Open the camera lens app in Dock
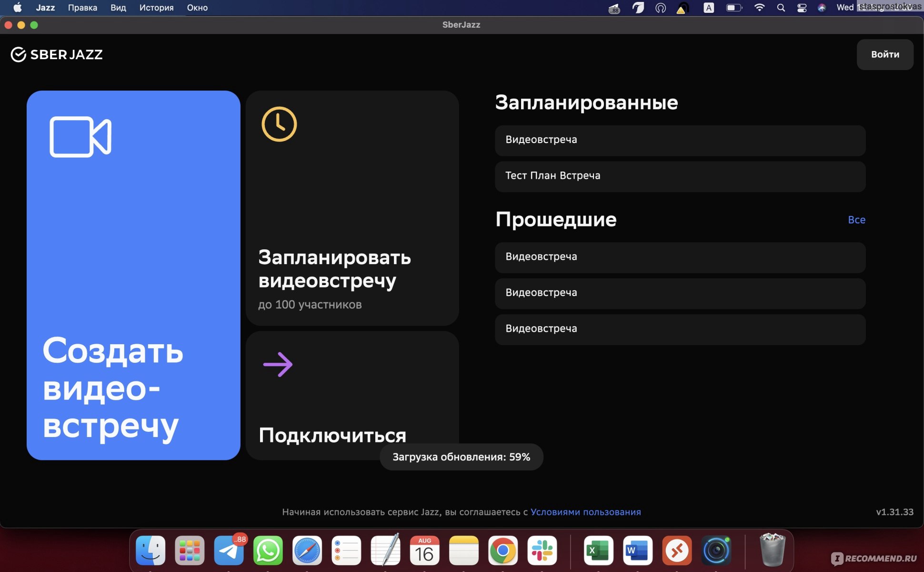 coord(716,551)
